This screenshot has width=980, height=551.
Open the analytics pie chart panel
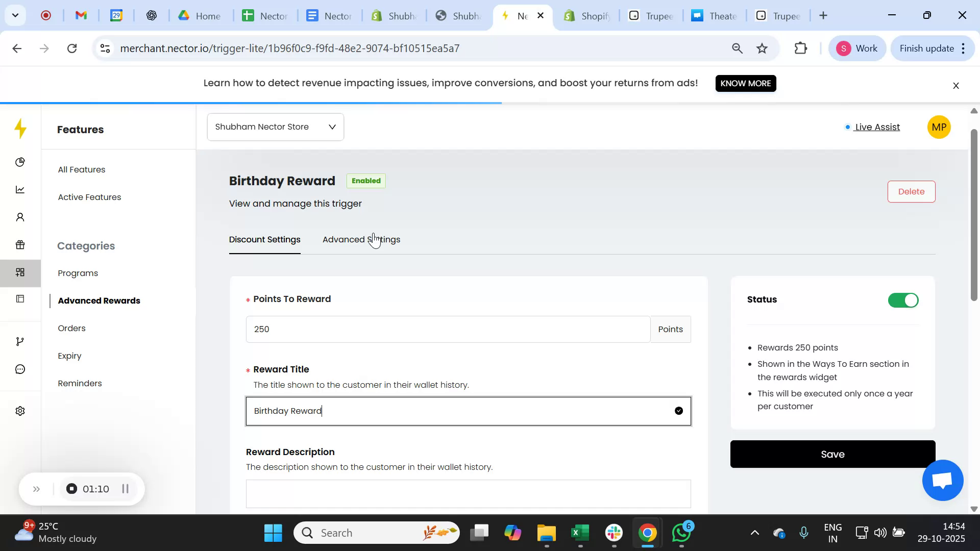tap(20, 162)
